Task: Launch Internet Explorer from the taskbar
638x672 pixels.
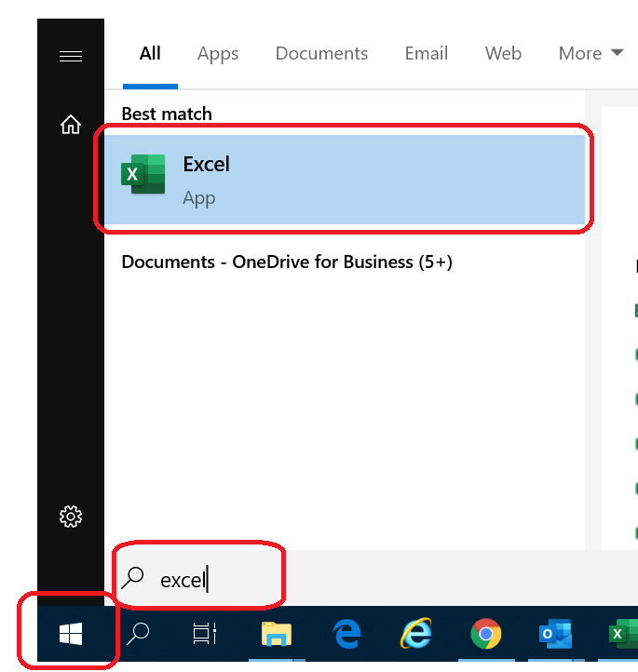Action: [x=416, y=634]
